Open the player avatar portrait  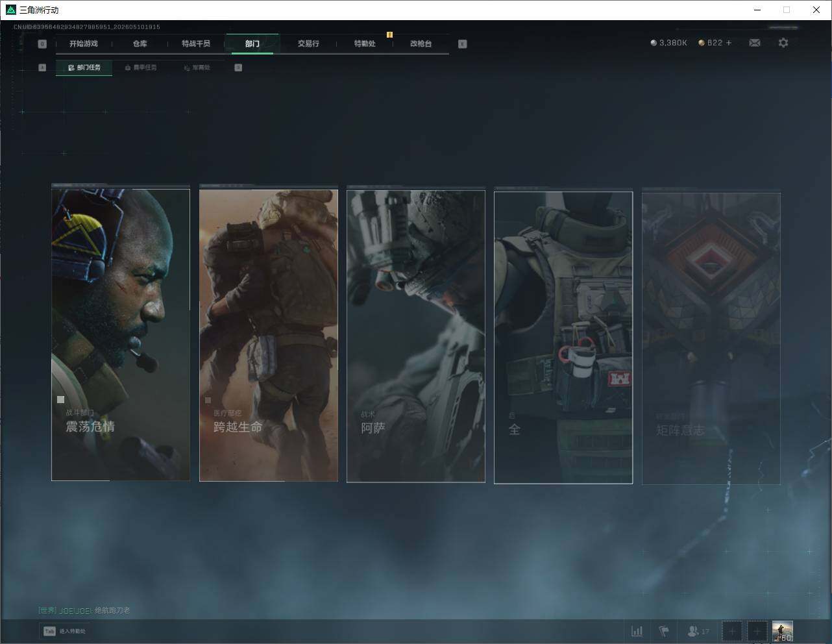tap(783, 631)
